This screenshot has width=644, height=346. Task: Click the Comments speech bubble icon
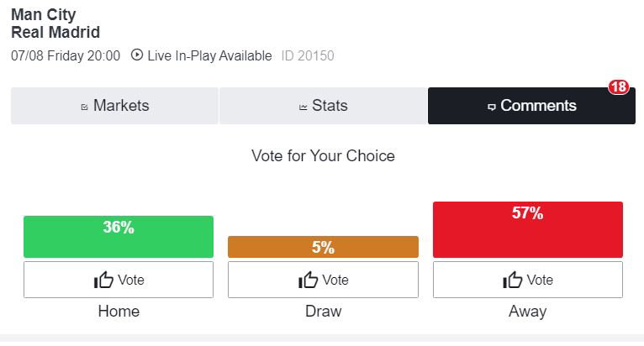(x=491, y=107)
